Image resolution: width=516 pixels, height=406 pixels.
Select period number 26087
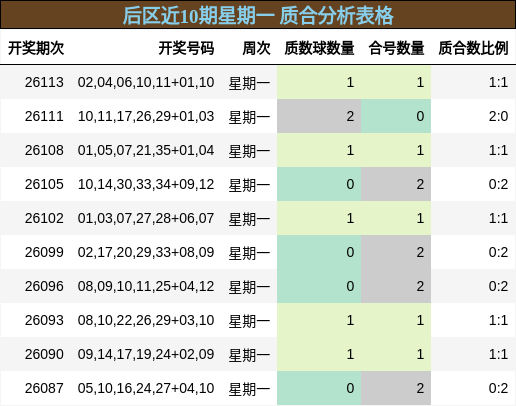point(44,388)
